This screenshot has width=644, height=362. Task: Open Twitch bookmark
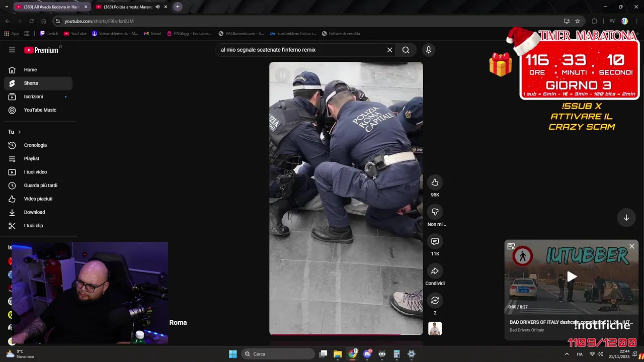49,34
